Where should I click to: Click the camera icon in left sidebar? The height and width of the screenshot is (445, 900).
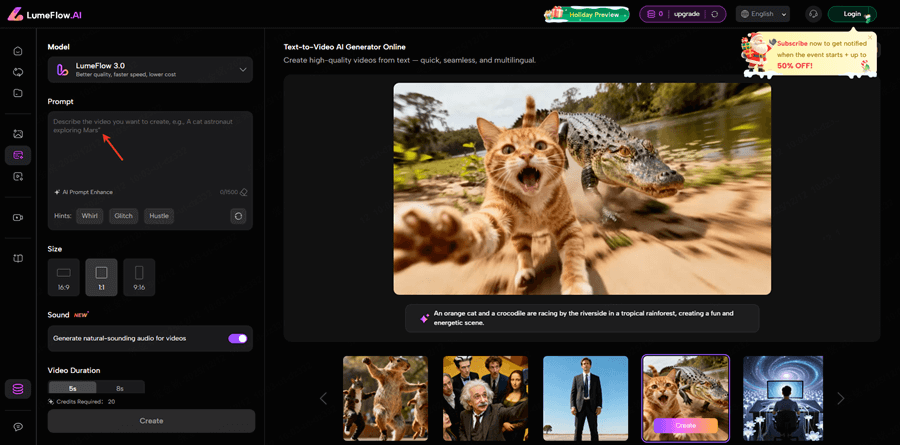click(18, 217)
